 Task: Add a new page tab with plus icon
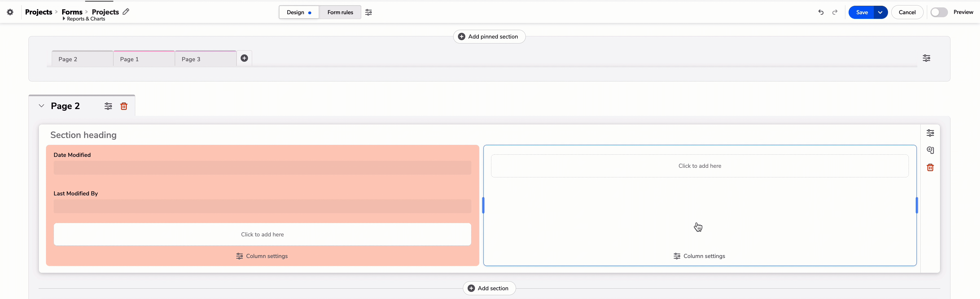(244, 58)
